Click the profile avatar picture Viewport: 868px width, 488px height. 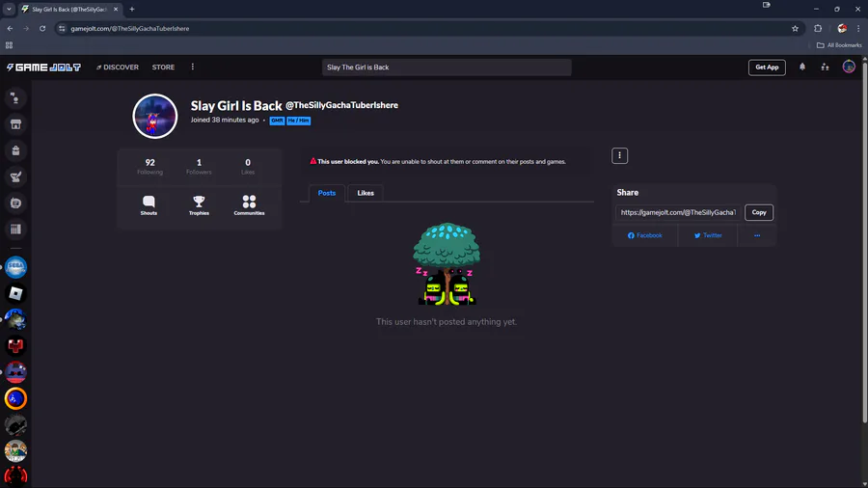click(155, 116)
